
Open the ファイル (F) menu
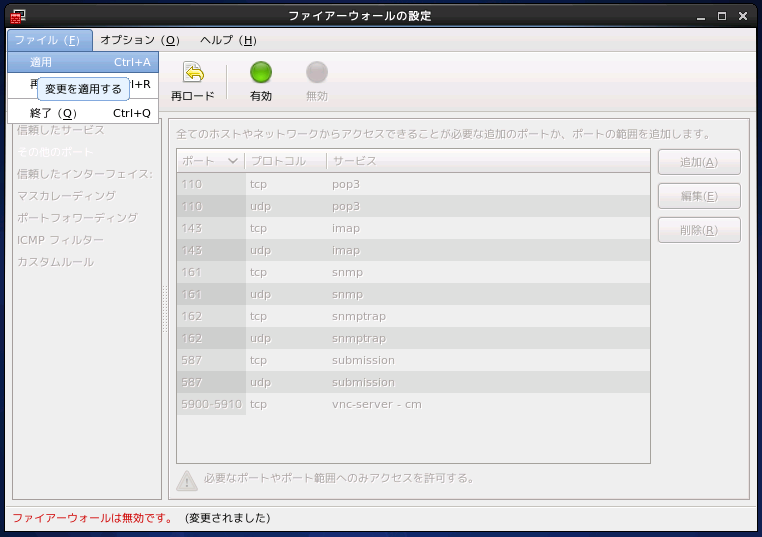pyautogui.click(x=50, y=40)
